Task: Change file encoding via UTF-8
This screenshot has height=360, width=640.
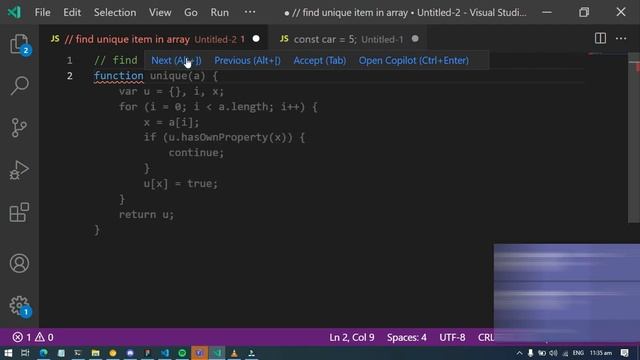Action: click(452, 337)
